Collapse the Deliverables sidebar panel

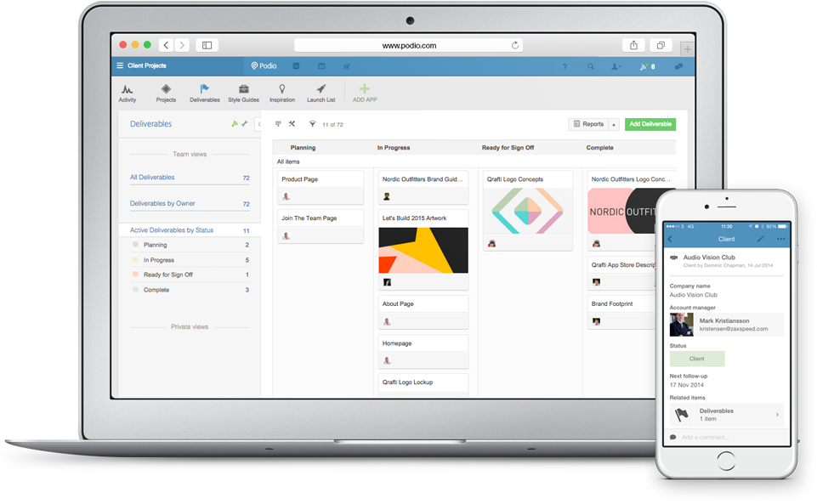[x=258, y=124]
